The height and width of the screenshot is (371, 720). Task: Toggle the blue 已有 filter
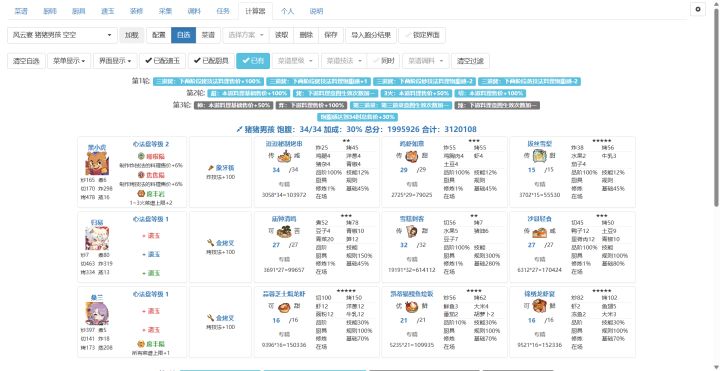pos(253,61)
